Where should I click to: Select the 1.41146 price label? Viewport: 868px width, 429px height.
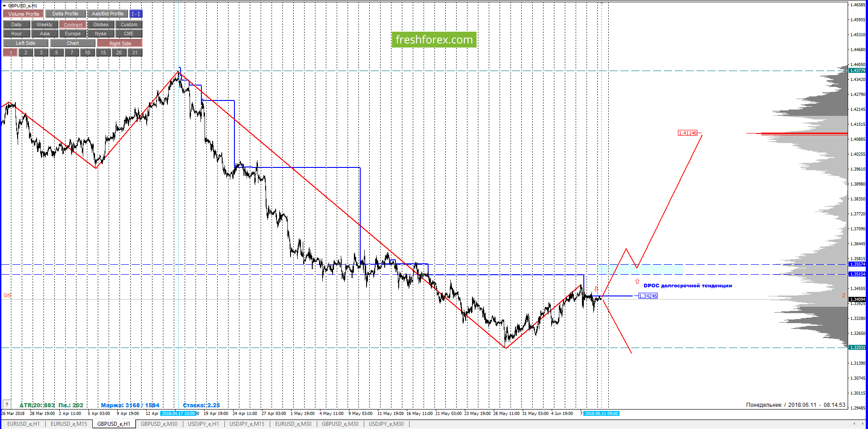(x=687, y=133)
